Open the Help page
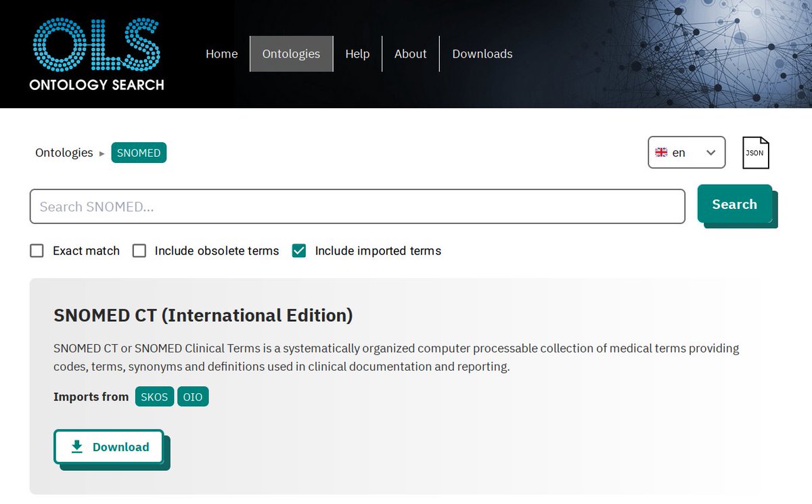The image size is (812, 504). (357, 53)
